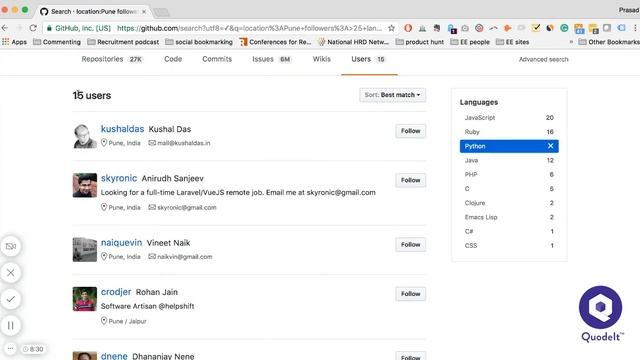This screenshot has width=640, height=360.
Task: Follow user kushaldas
Action: pos(410,131)
